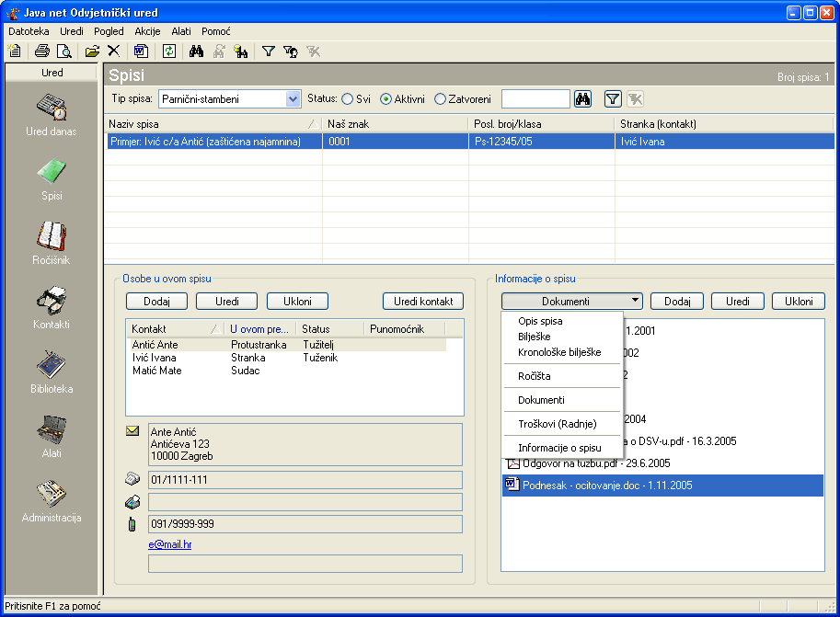Go to Kontakti in the sidebar

[52, 308]
